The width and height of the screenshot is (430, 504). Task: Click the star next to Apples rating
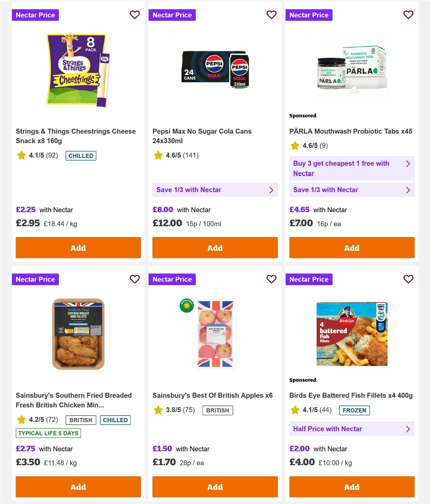coord(158,410)
